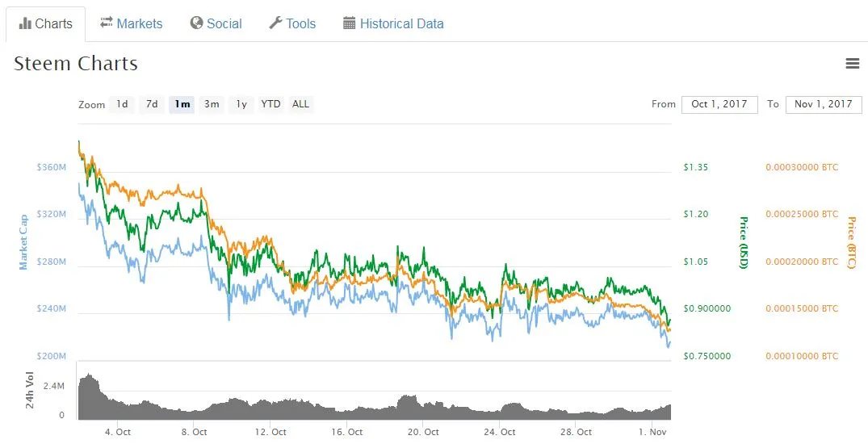Edit the From date field
The image size is (868, 444).
(719, 104)
